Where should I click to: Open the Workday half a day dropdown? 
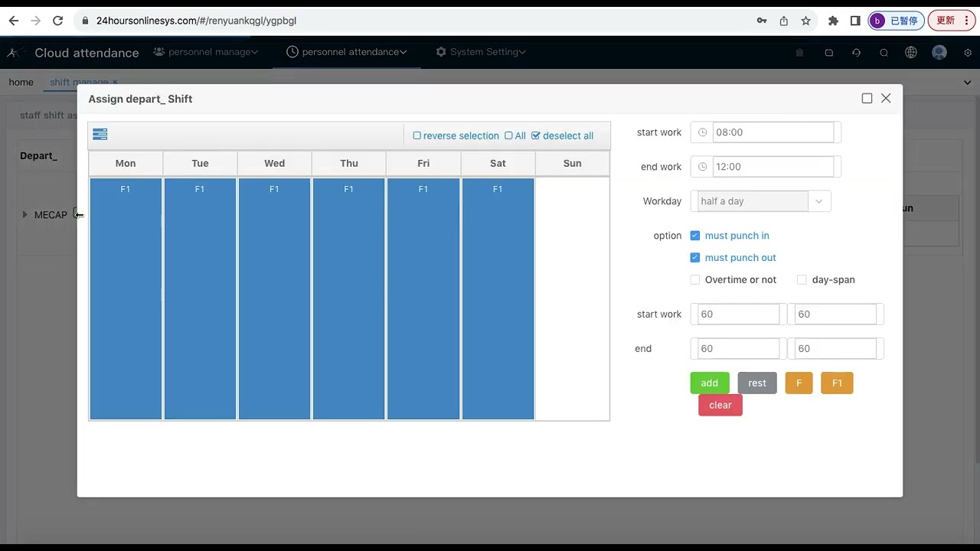tap(760, 201)
